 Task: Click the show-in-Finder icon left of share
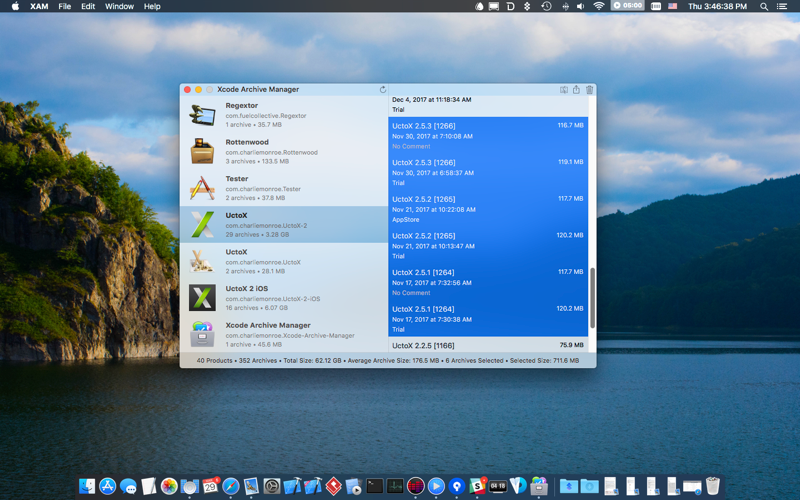(564, 89)
